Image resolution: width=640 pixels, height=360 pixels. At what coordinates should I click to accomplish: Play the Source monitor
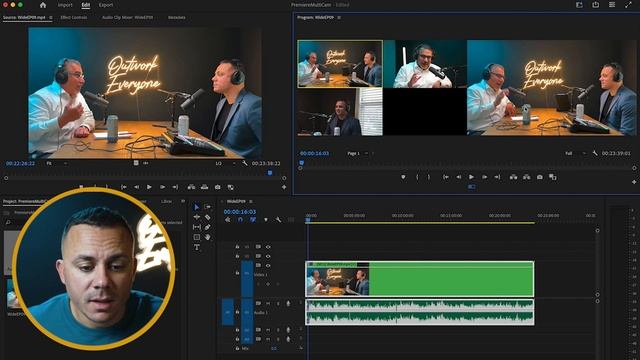point(149,187)
